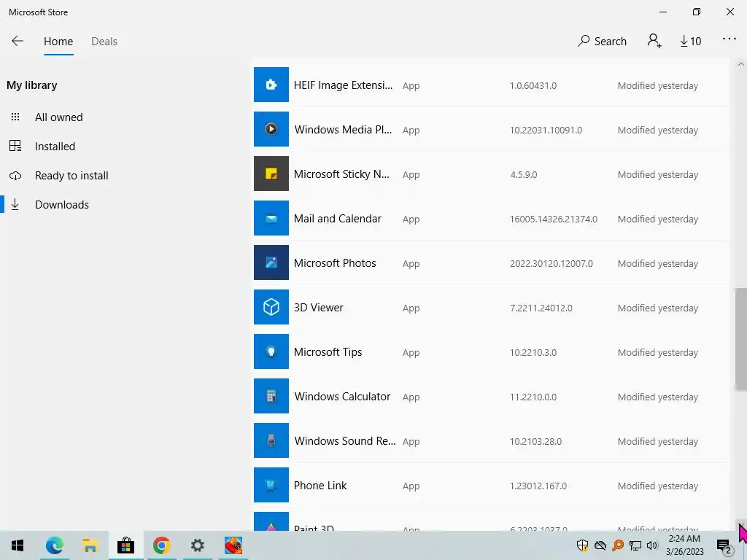
Task: Click Windows Sound Recorder app name
Action: (345, 441)
